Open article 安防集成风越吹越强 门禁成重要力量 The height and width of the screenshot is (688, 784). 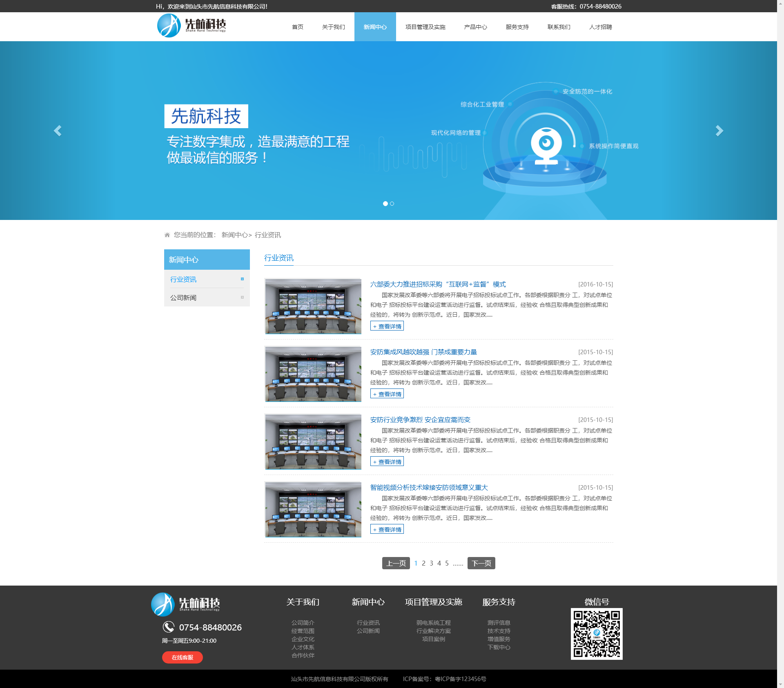tap(423, 352)
